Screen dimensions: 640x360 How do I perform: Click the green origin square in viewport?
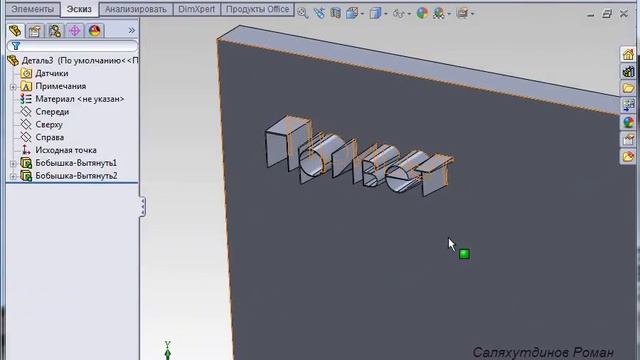tap(464, 254)
